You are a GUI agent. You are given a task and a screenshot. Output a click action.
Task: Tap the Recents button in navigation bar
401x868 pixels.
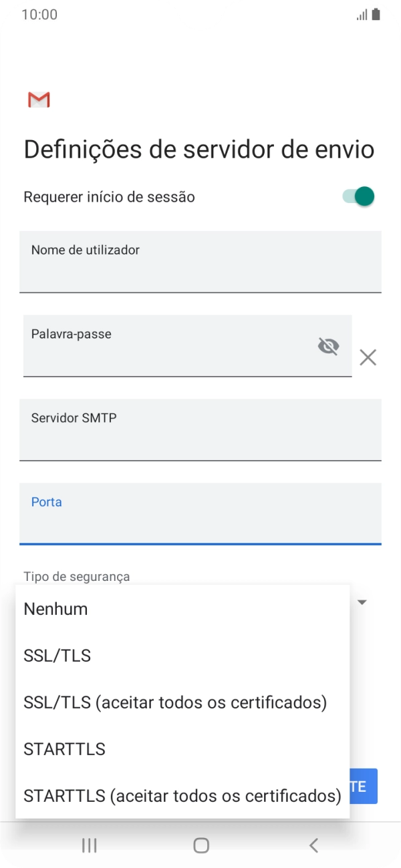pyautogui.click(x=88, y=845)
